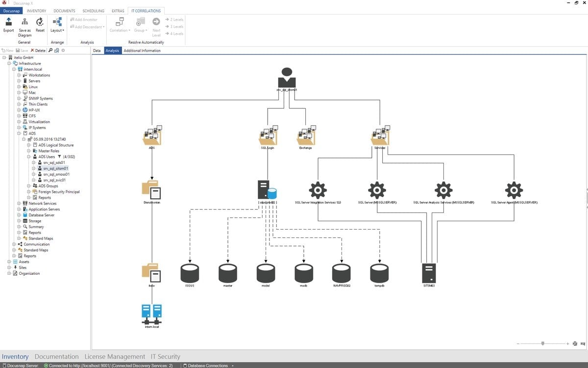Click the SQL Server Integration Services gear icon
This screenshot has height=368, width=588.
pyautogui.click(x=318, y=190)
